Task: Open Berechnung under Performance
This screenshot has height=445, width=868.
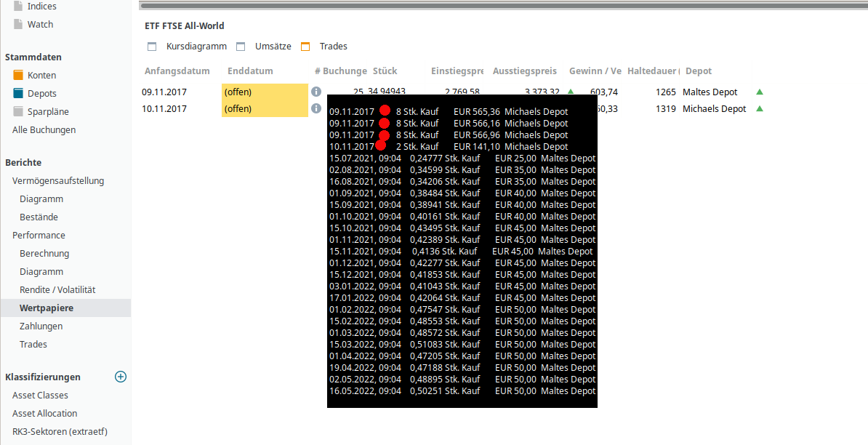Action: pos(44,254)
